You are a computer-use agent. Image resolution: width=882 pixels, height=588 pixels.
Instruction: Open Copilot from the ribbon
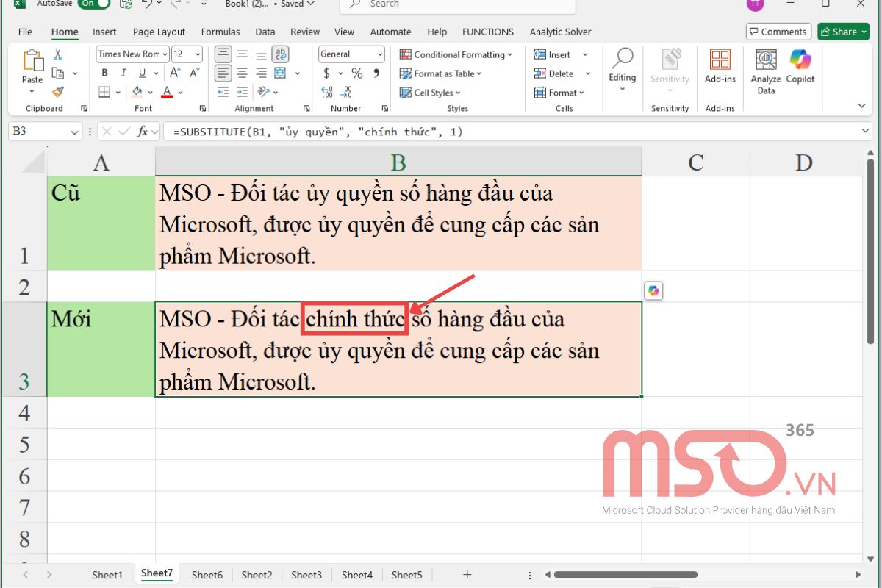tap(800, 66)
